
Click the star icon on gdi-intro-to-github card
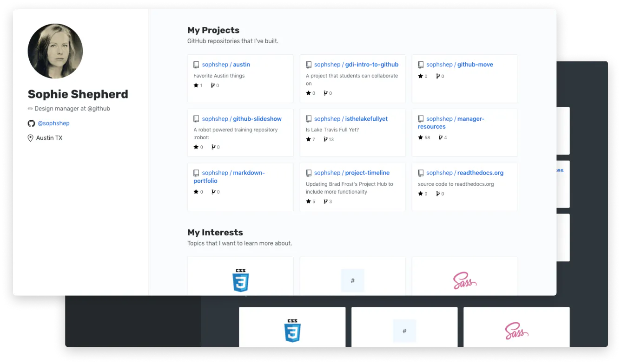tap(308, 93)
